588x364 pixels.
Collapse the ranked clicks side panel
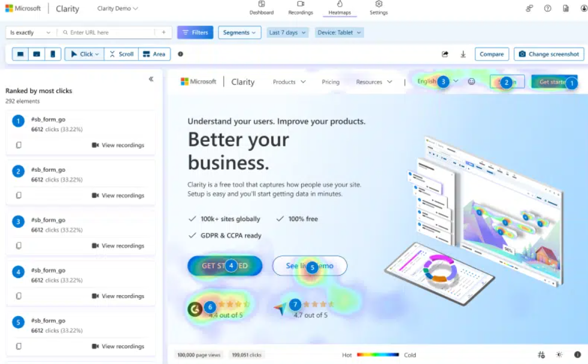(x=151, y=79)
